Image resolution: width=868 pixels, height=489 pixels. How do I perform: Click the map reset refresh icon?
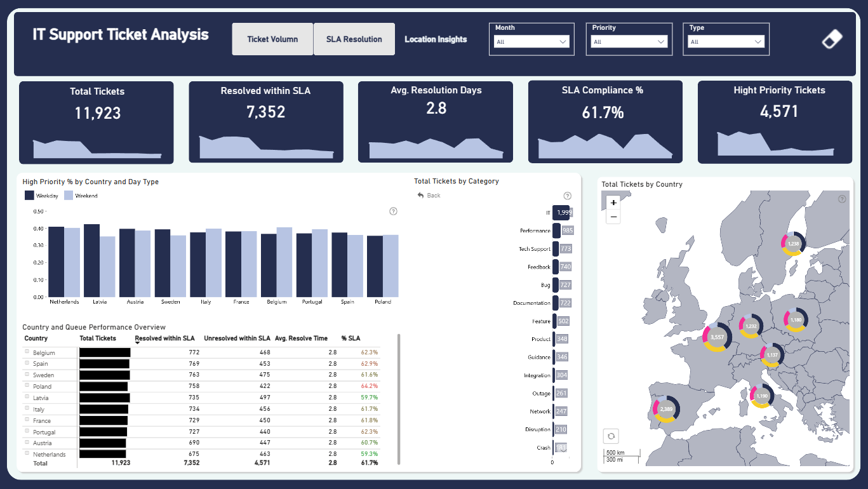click(611, 436)
